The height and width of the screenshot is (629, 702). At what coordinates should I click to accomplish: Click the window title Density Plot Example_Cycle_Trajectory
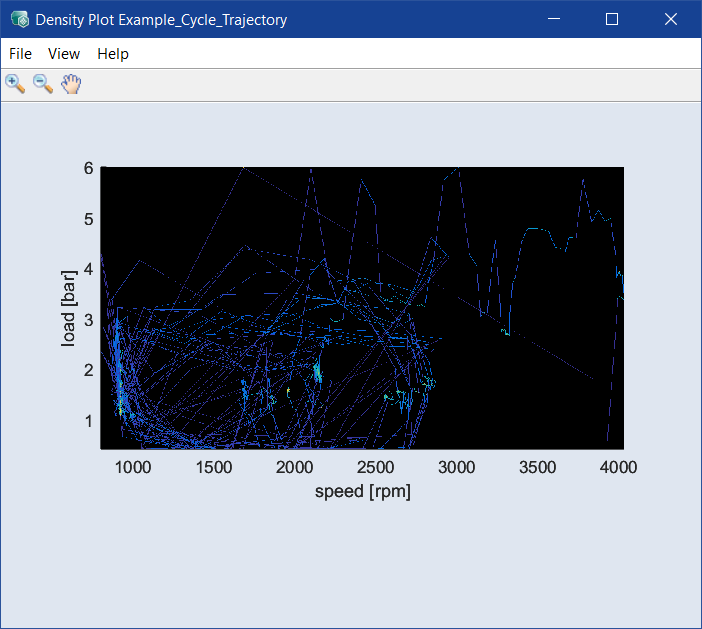161,20
